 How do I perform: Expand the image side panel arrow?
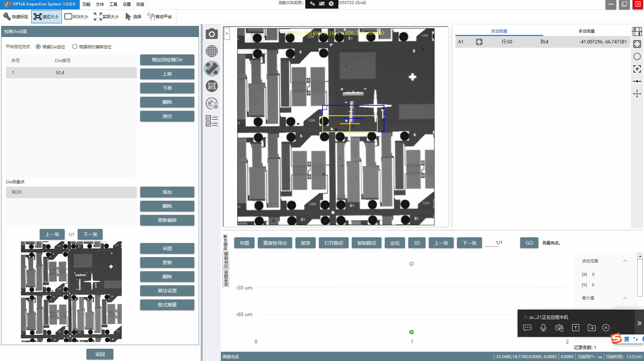pyautogui.click(x=227, y=34)
